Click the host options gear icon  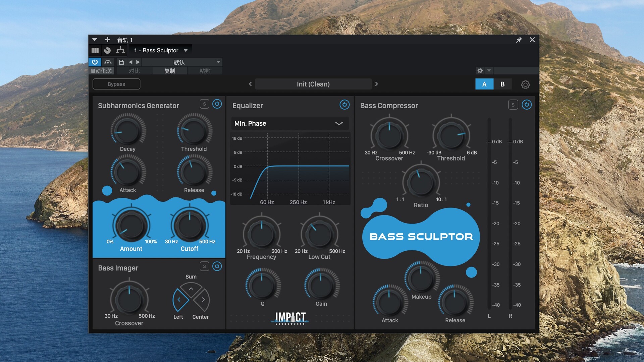[480, 71]
